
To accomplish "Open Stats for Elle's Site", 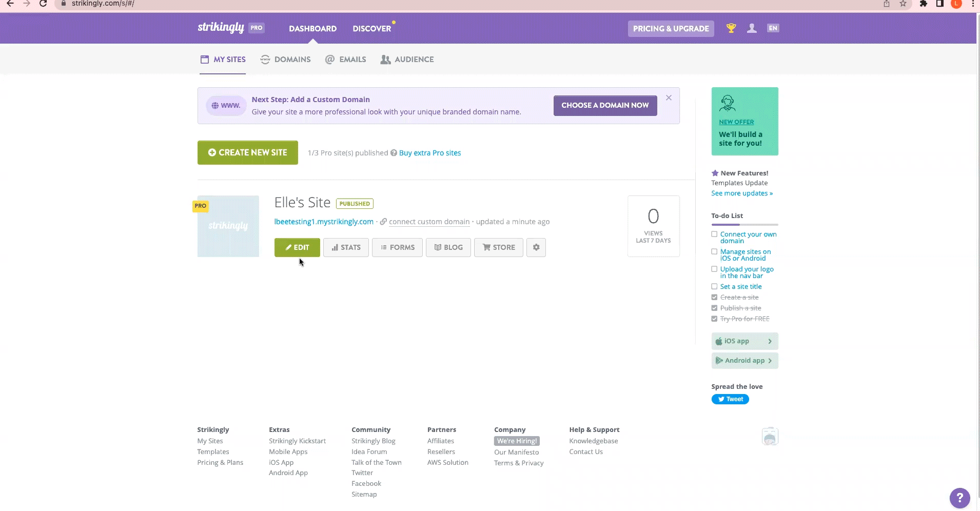I will pos(346,247).
